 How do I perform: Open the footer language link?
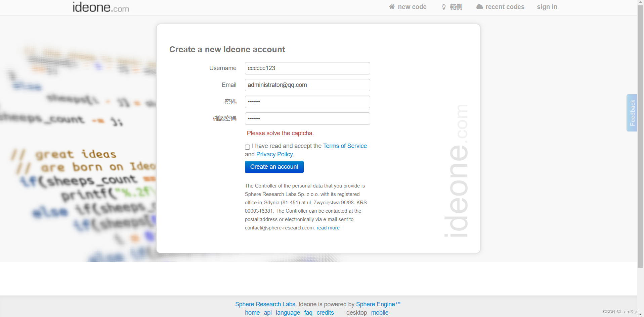pos(288,313)
